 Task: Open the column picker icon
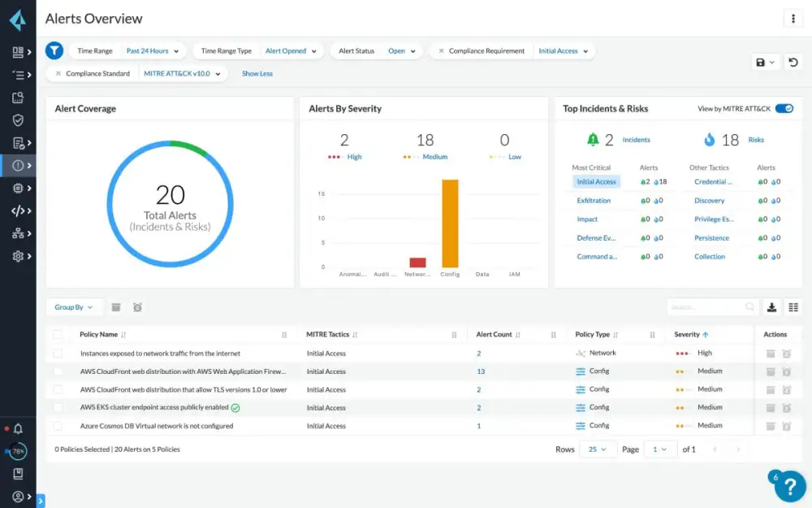pos(793,307)
